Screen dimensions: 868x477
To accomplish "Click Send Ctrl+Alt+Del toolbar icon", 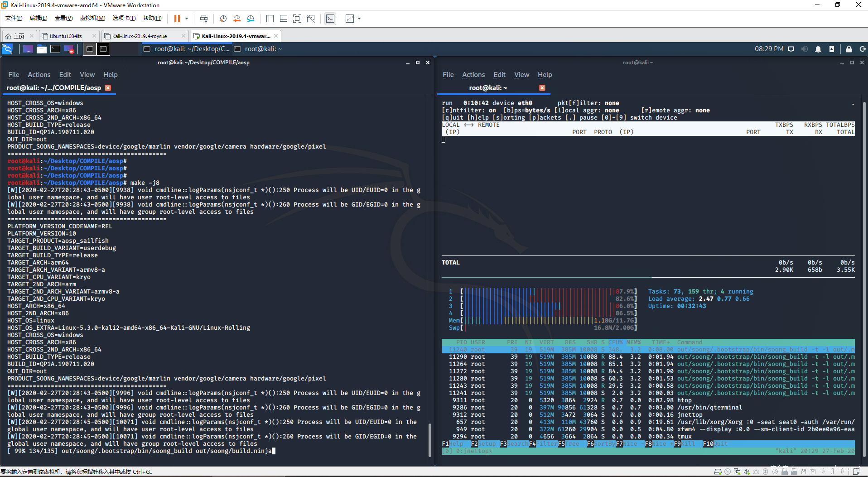I will point(204,19).
